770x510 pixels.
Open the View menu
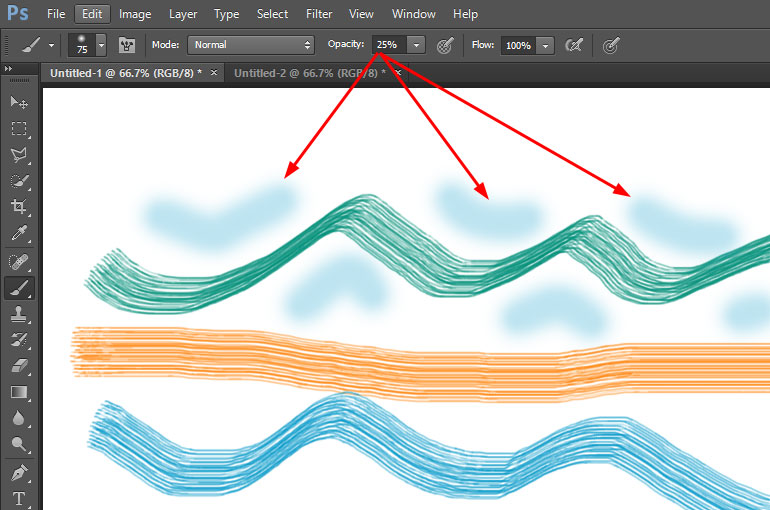[361, 14]
